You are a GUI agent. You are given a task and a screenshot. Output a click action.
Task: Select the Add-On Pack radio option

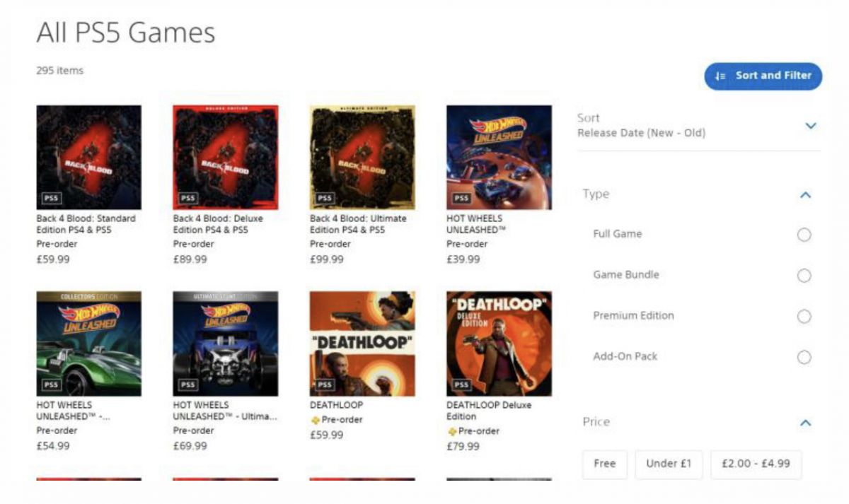(x=804, y=357)
